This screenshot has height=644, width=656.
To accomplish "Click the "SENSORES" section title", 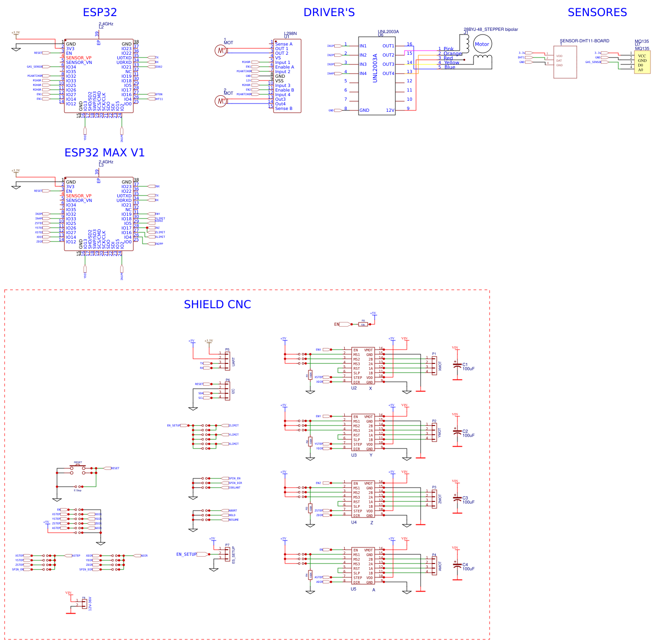I will pos(597,12).
